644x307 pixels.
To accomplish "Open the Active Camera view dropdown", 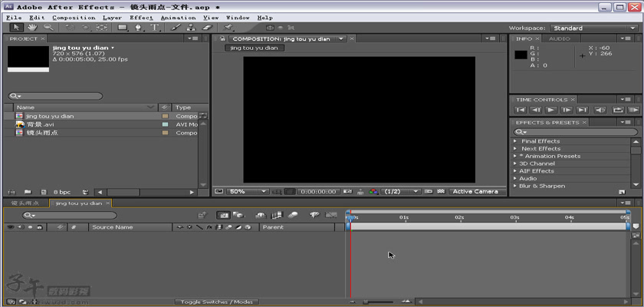I will (x=477, y=192).
